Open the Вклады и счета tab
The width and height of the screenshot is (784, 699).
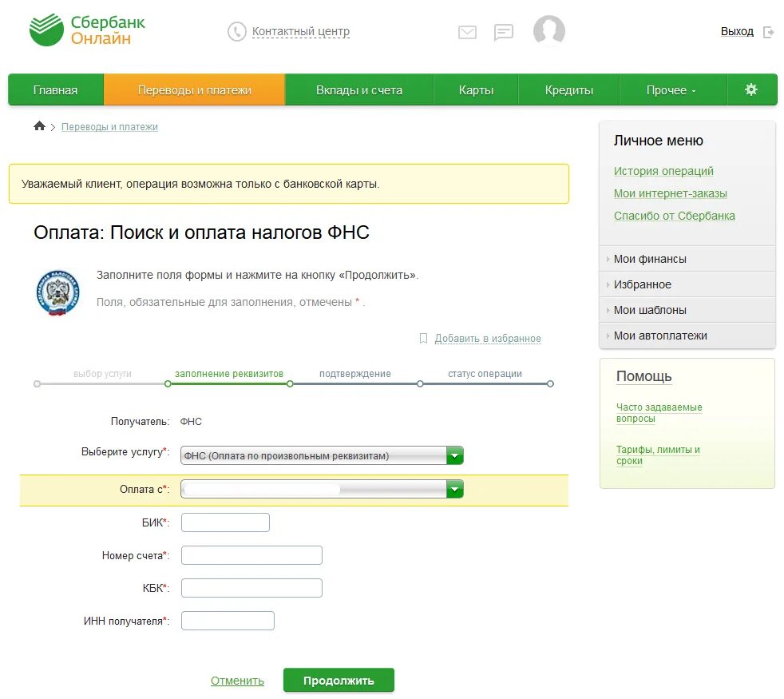point(359,90)
